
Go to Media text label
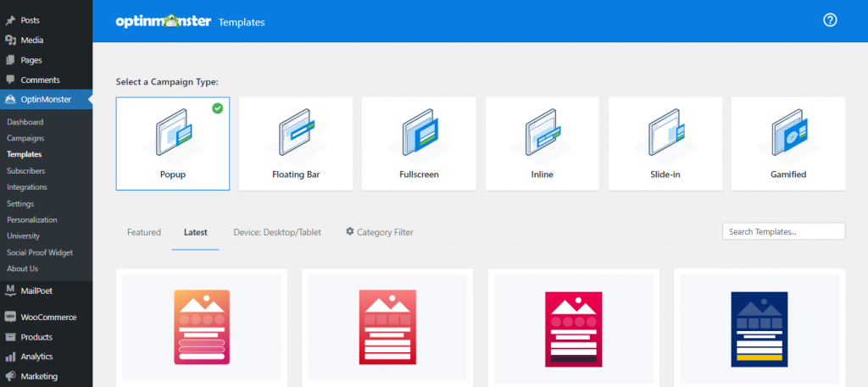click(x=32, y=41)
